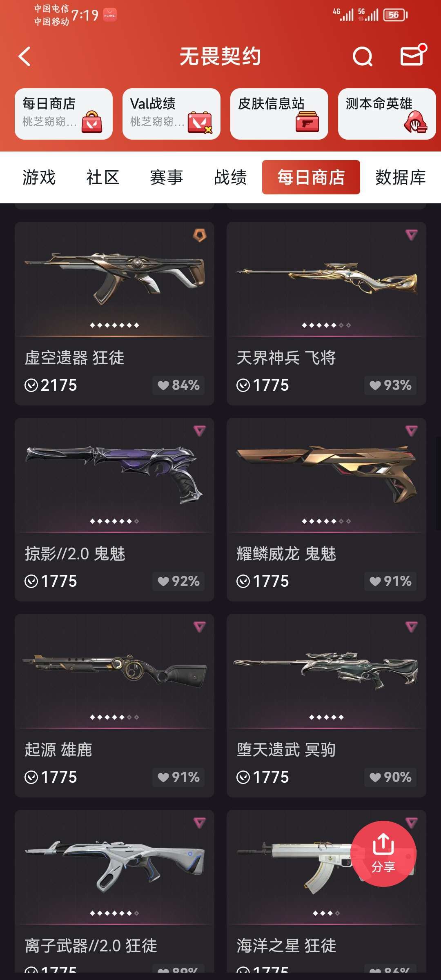Switch to the 社区 tab

click(x=103, y=177)
